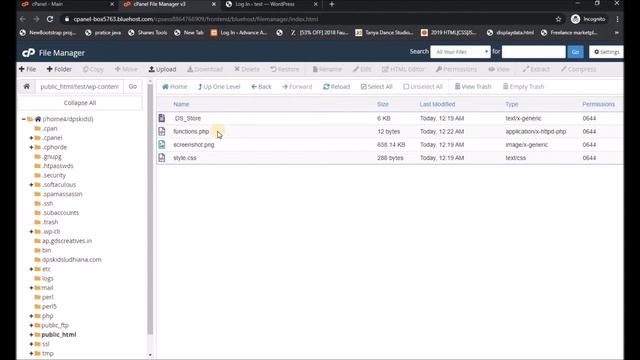Open a new browser tab
The height and width of the screenshot is (360, 640).
tap(332, 4)
